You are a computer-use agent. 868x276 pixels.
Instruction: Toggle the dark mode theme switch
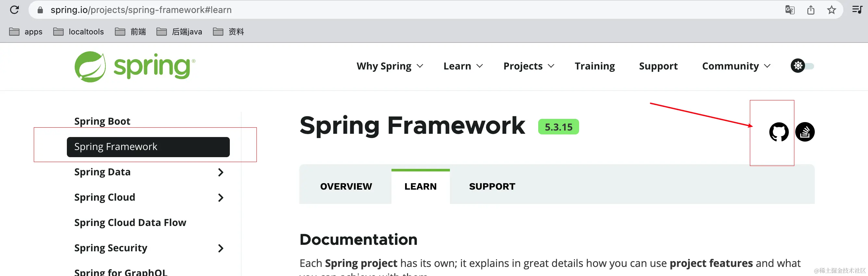[802, 66]
